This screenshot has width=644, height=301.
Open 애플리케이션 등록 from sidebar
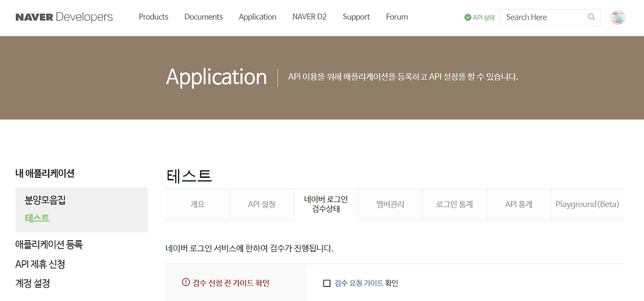pyautogui.click(x=49, y=244)
